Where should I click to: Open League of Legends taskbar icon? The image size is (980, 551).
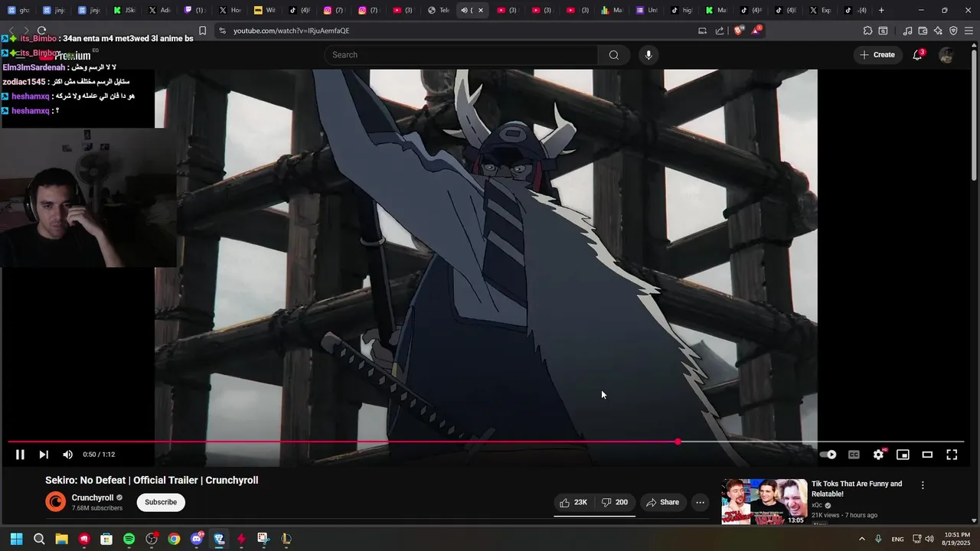[x=286, y=539]
